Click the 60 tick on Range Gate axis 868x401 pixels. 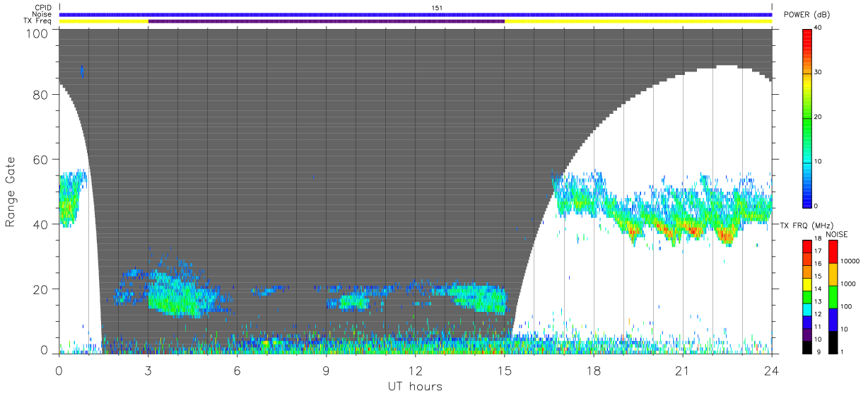[x=40, y=159]
